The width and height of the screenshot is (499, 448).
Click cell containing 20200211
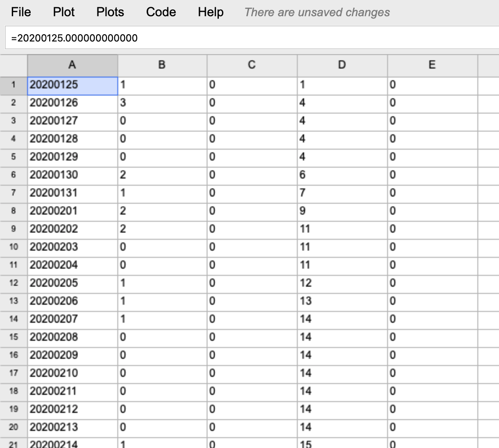point(73,393)
